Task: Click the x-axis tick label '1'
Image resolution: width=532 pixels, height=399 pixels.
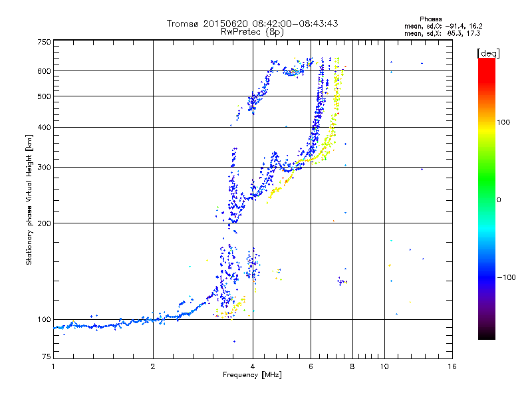Action: pyautogui.click(x=53, y=366)
